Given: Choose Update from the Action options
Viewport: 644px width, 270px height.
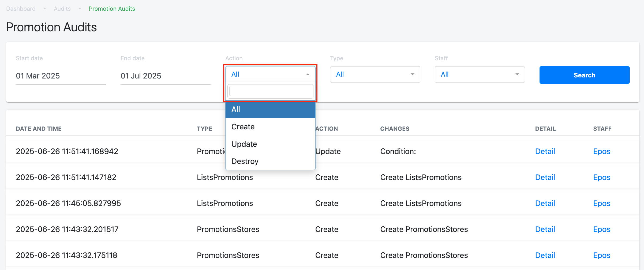Looking at the screenshot, I should pyautogui.click(x=244, y=144).
